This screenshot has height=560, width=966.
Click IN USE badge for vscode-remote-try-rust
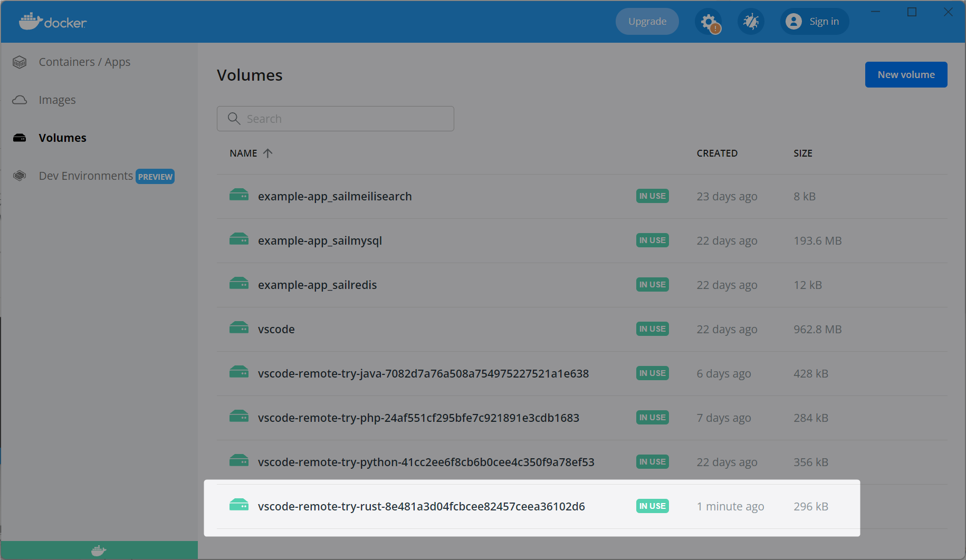[653, 506]
